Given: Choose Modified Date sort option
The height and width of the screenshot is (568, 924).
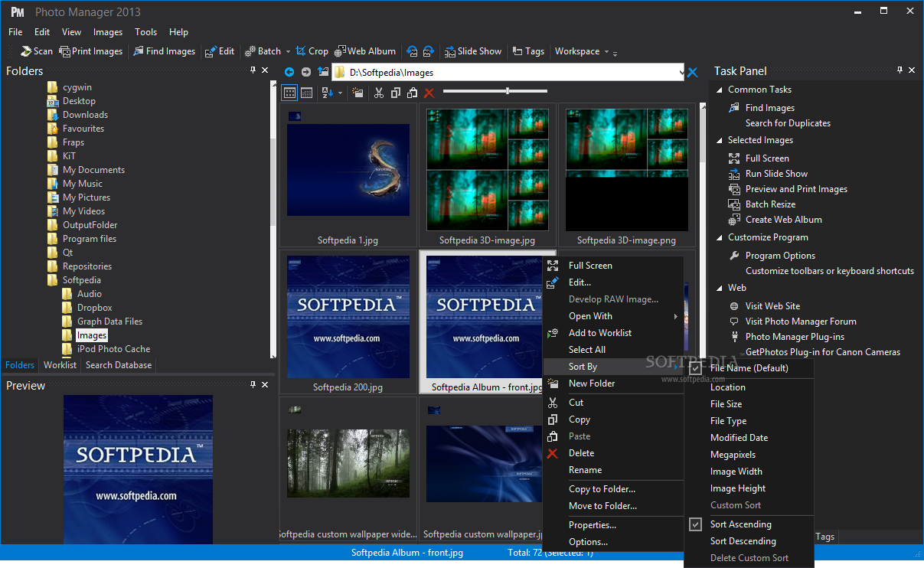Looking at the screenshot, I should 749,438.
